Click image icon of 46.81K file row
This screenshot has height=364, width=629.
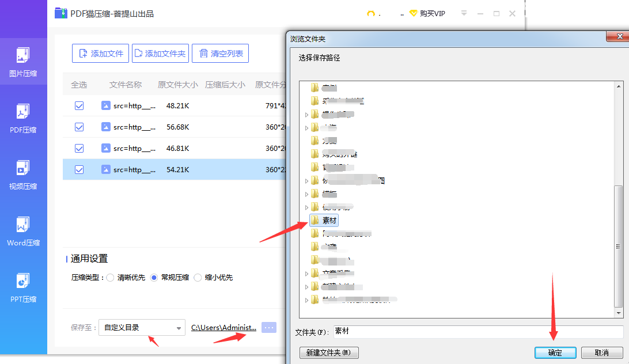click(105, 148)
